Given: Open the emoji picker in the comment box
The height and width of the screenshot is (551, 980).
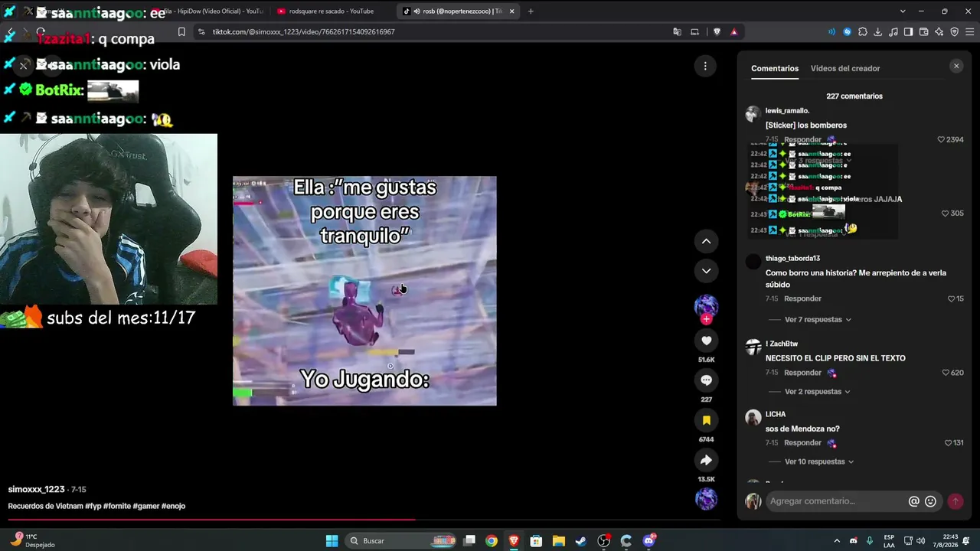Looking at the screenshot, I should click(930, 501).
